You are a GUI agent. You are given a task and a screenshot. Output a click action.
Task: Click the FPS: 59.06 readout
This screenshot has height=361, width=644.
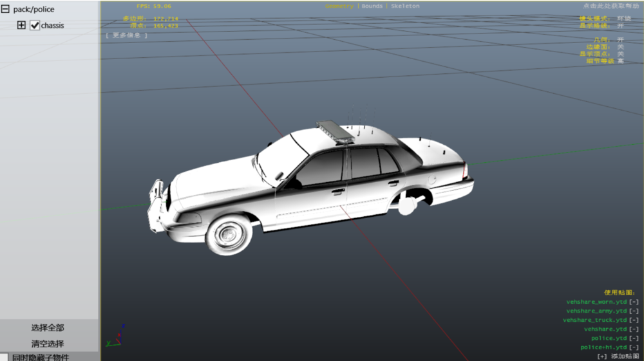coord(154,6)
